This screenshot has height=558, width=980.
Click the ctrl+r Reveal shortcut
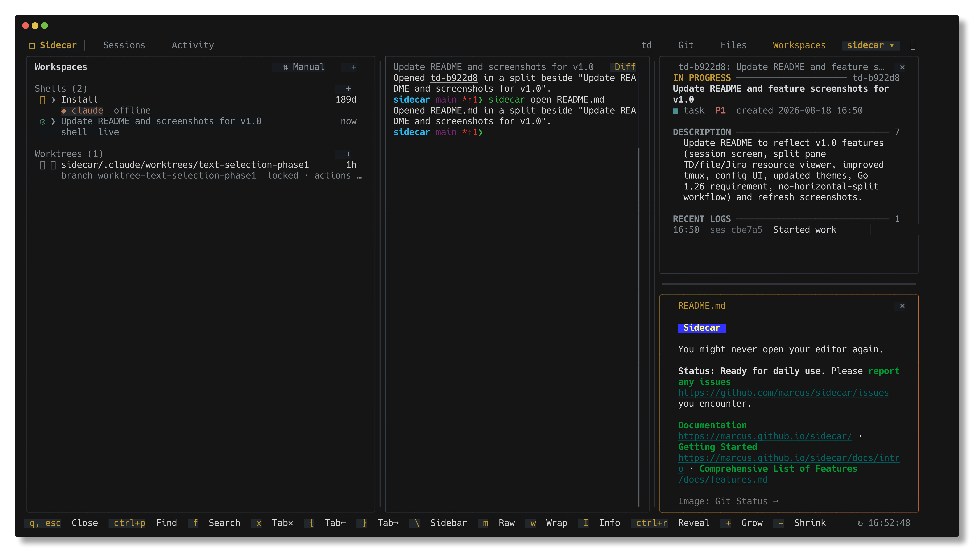(x=670, y=523)
